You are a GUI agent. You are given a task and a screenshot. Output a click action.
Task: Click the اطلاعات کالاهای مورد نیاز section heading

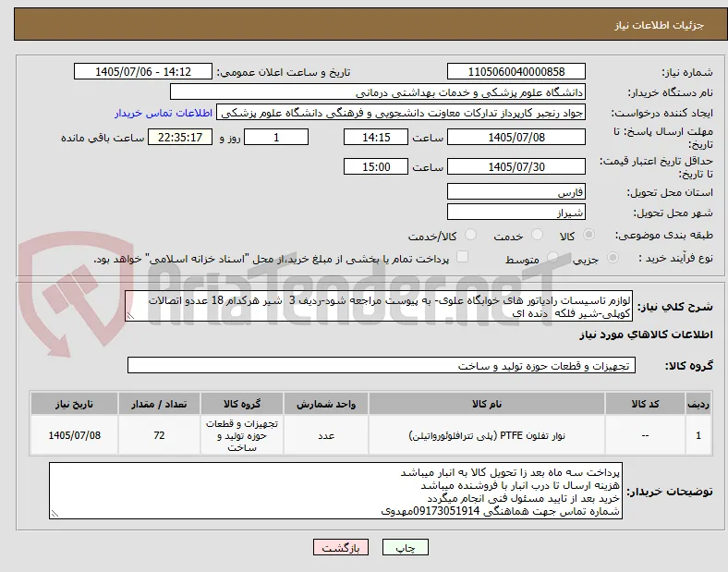pos(646,335)
